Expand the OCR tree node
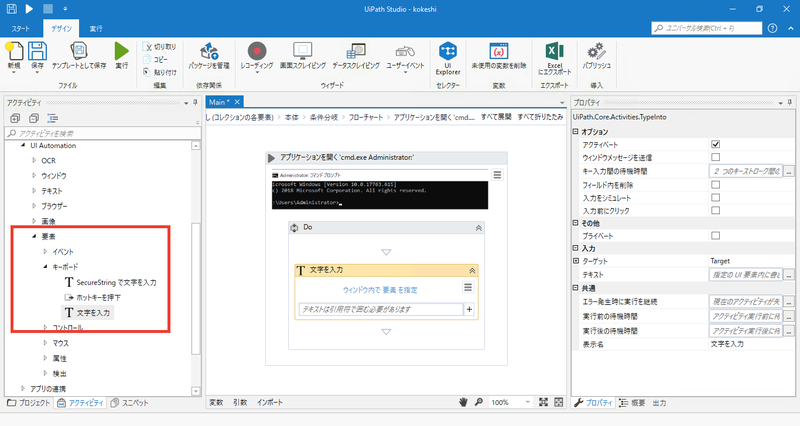Viewport: 800px width, 426px height. coord(34,160)
